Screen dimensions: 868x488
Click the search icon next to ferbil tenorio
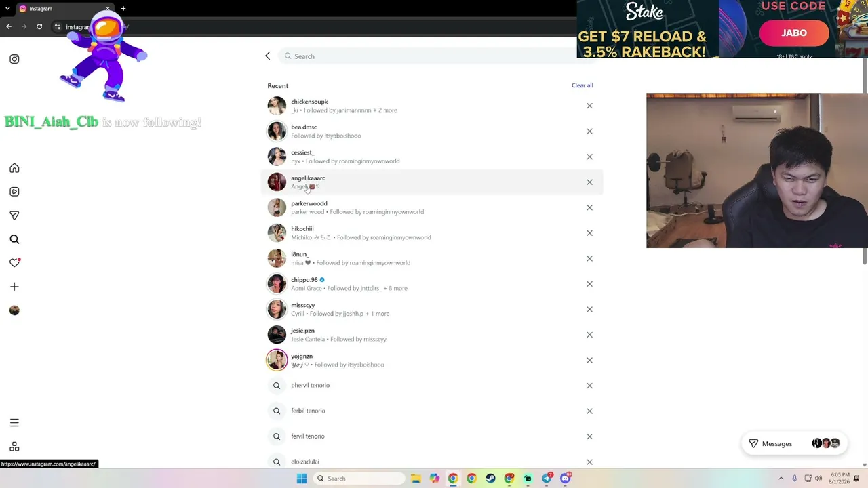point(277,411)
